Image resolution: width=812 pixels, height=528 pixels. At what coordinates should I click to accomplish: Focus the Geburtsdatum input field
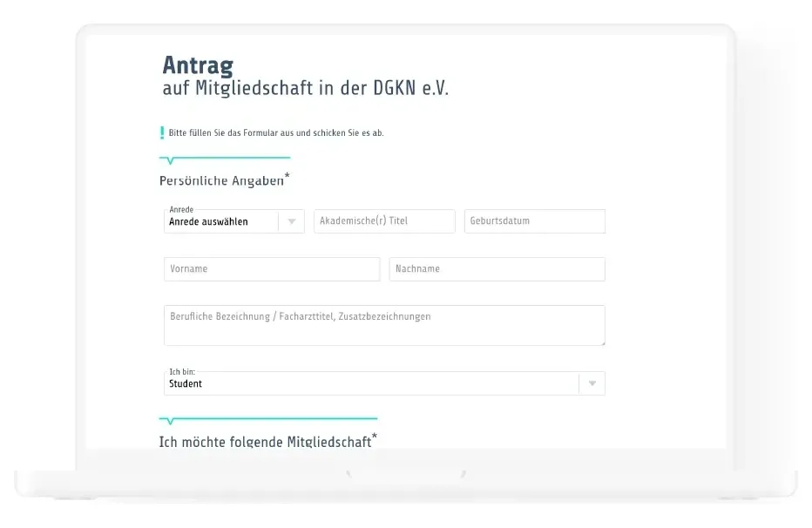[534, 221]
